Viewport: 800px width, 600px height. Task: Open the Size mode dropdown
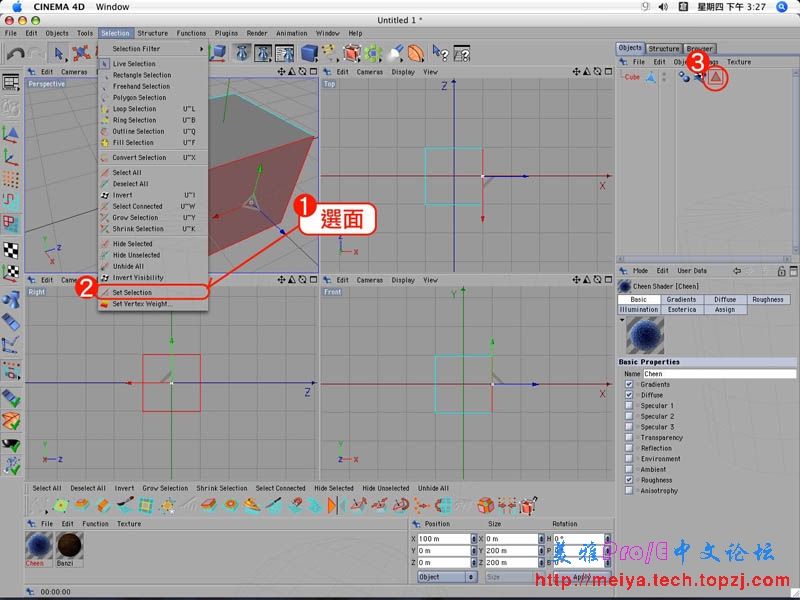514,577
